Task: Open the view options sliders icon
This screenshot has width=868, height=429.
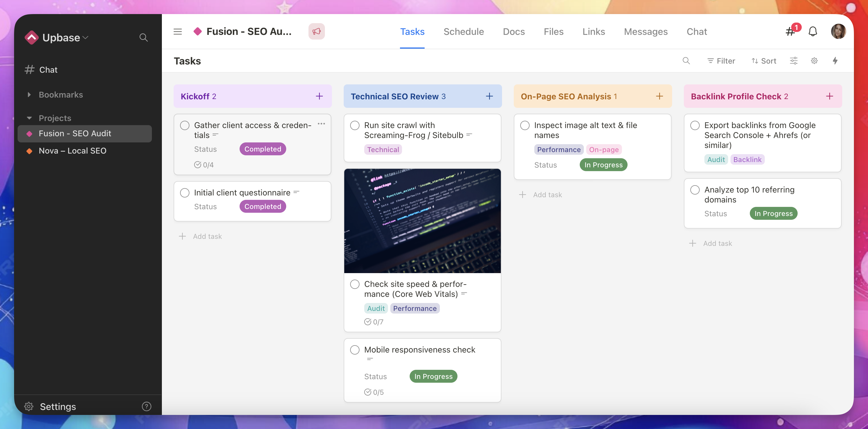Action: 794,61
